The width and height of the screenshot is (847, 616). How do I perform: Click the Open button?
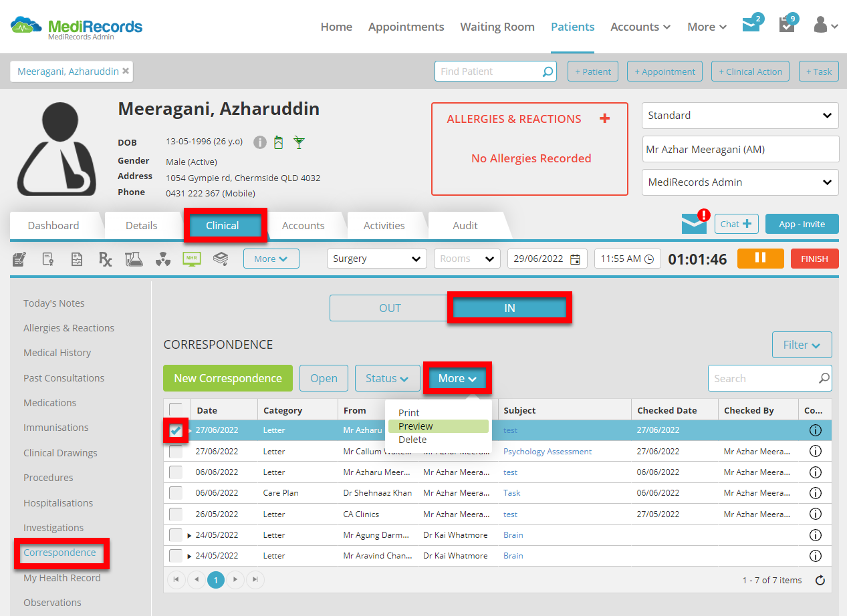click(324, 378)
